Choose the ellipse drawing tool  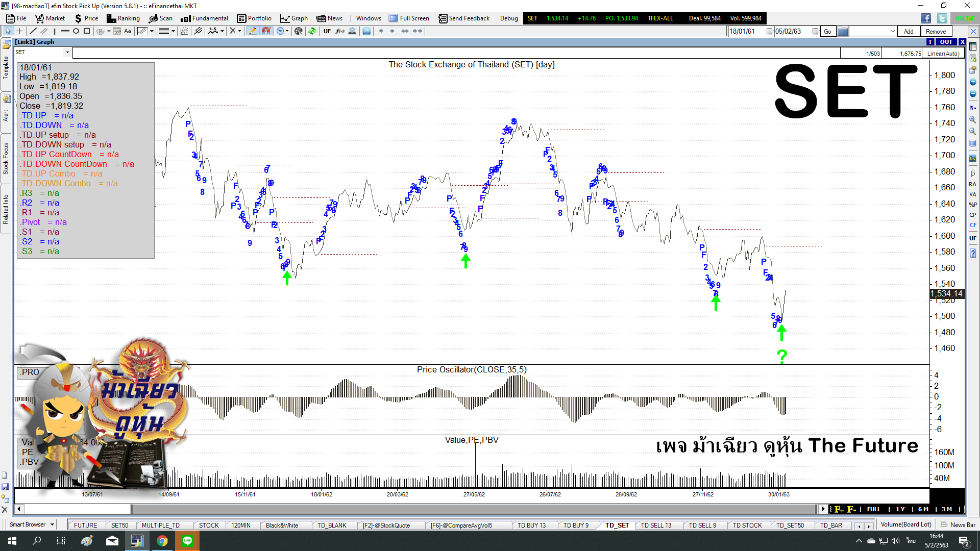point(76,31)
